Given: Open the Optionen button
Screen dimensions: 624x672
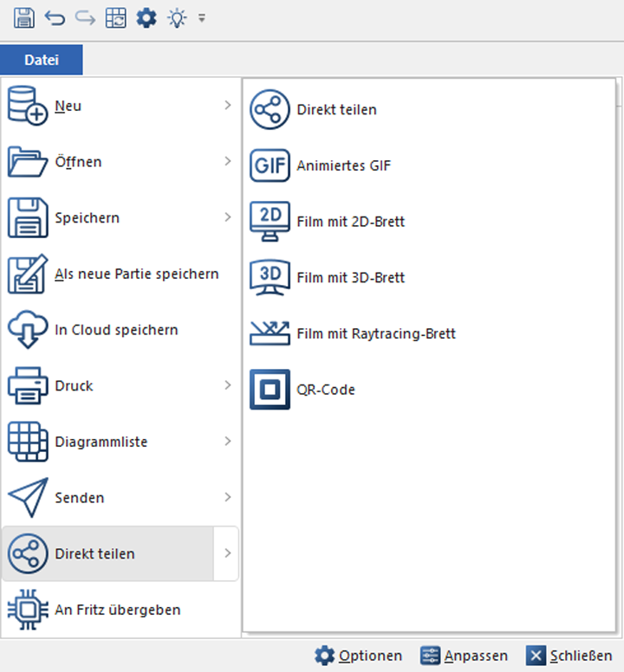Looking at the screenshot, I should pyautogui.click(x=359, y=656).
